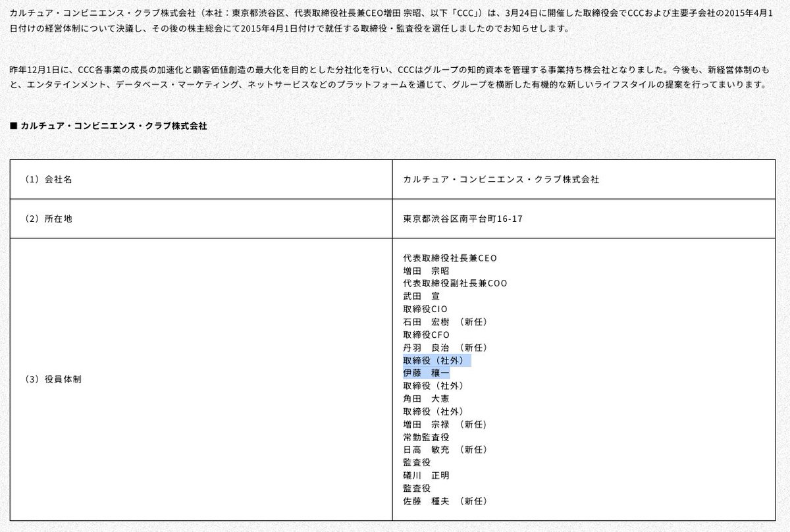Click the name 増田 宗禄 (新任)
Image resolution: width=790 pixels, height=532 pixels.
coord(445,424)
